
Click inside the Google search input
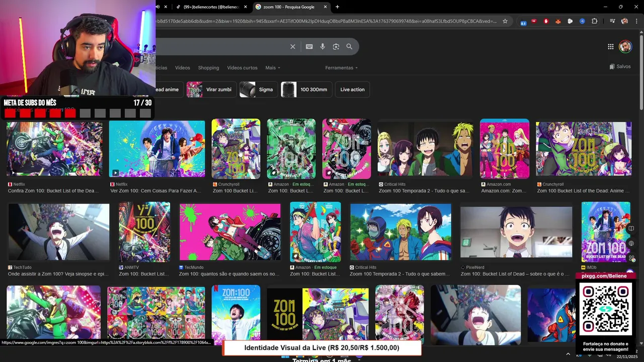pyautogui.click(x=221, y=47)
